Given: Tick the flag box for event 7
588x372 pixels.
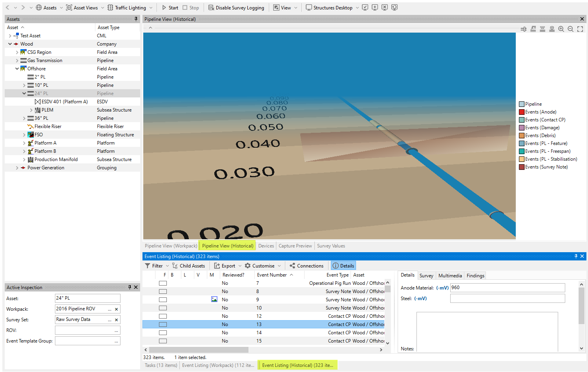Looking at the screenshot, I should 163,283.
